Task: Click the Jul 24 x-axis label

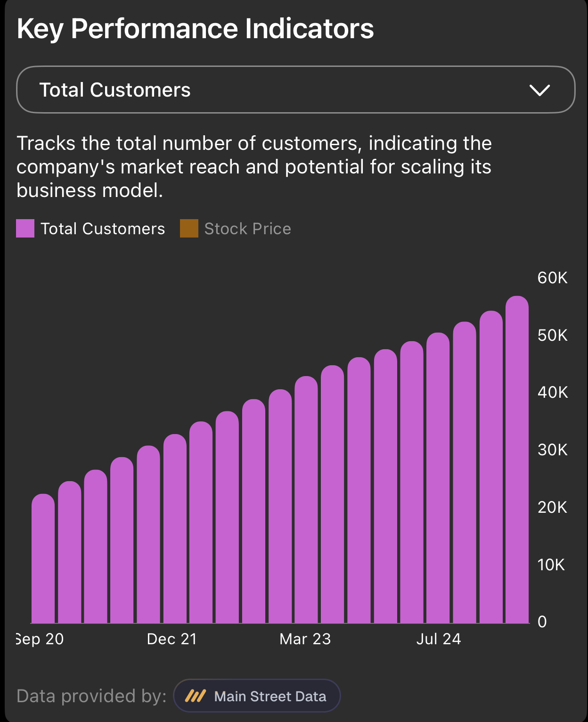Action: point(439,639)
